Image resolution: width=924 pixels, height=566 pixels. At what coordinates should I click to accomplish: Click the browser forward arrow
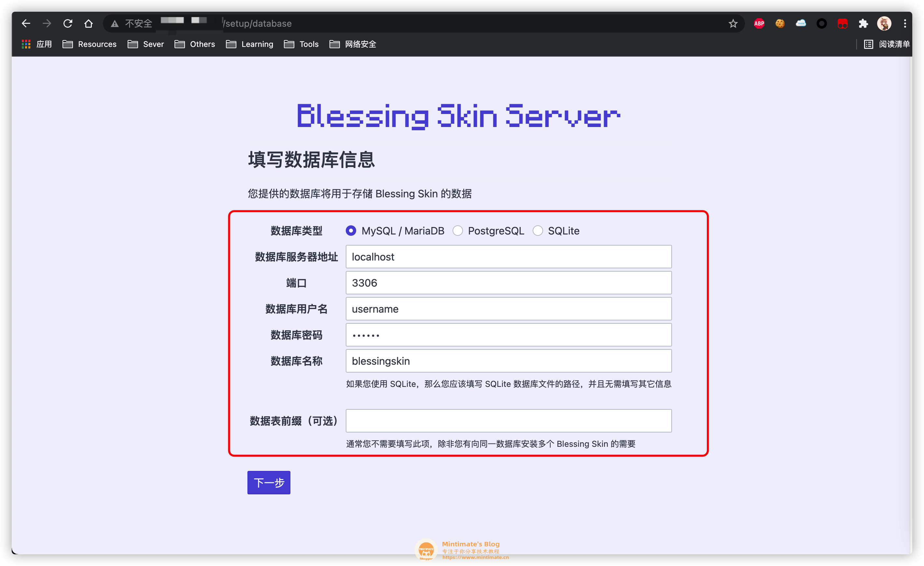coord(47,24)
